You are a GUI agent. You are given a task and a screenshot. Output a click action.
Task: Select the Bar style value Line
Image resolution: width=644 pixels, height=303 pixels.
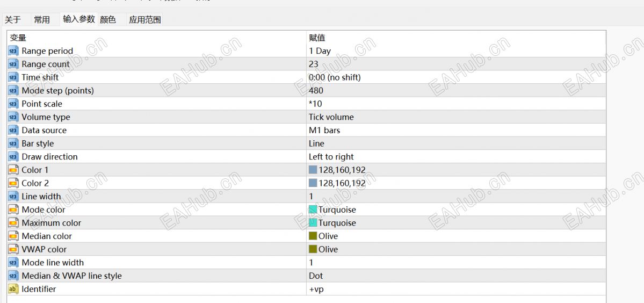317,143
